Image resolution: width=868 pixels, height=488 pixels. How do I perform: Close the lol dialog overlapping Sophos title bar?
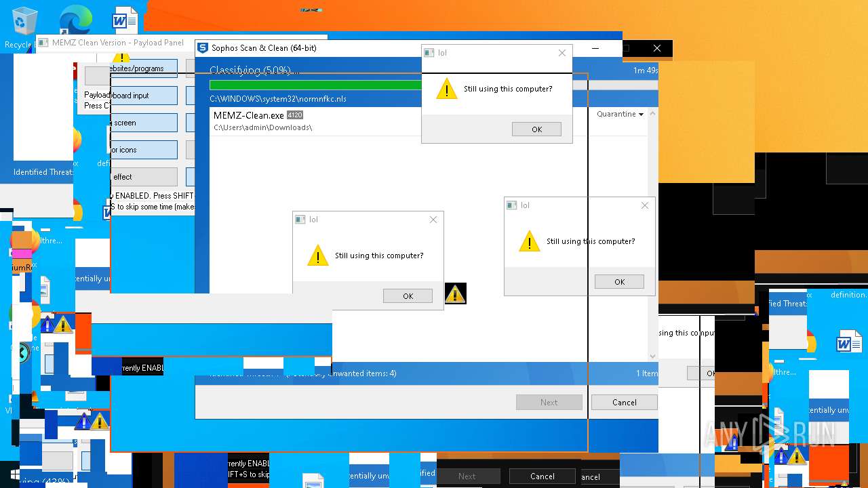[x=562, y=53]
